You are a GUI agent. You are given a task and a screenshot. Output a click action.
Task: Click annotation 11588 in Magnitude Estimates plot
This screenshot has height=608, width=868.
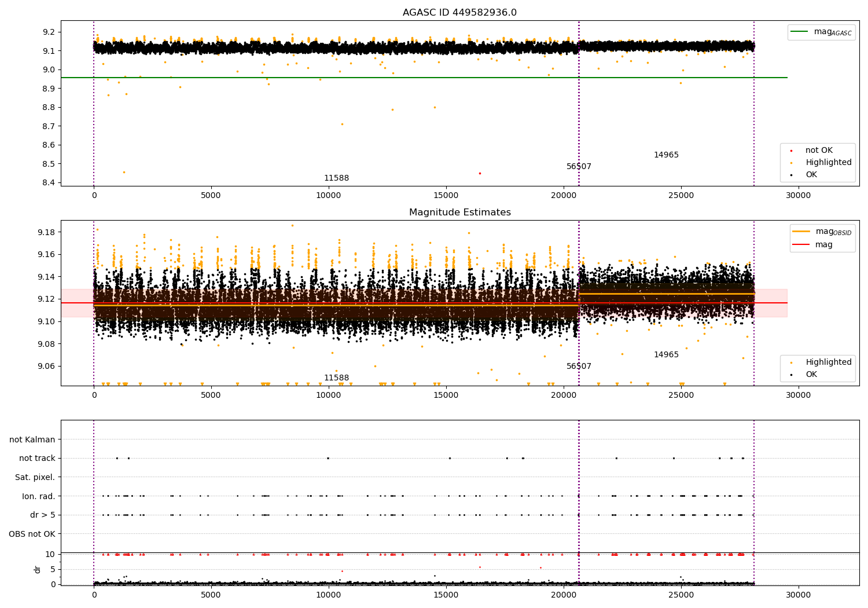(x=336, y=378)
